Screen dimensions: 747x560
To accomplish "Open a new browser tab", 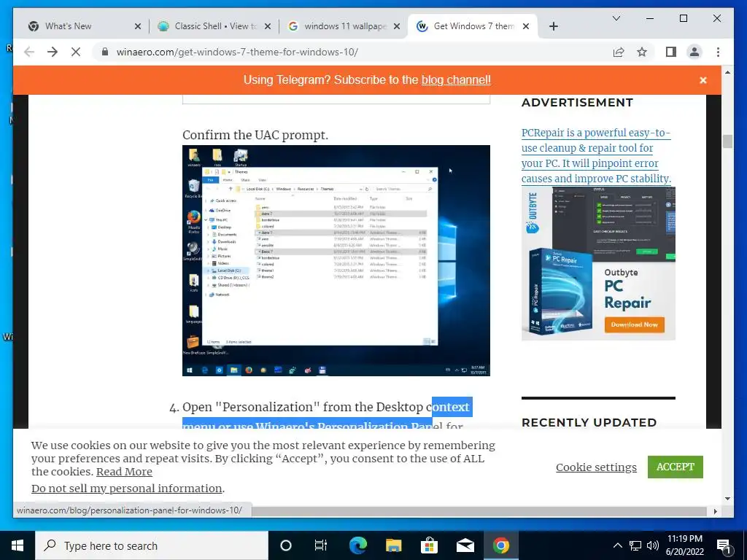I will click(554, 27).
